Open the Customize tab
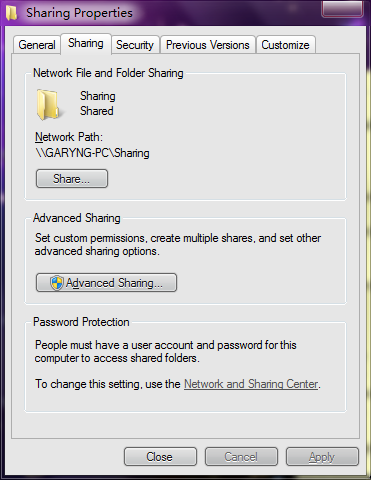This screenshot has width=371, height=480. [x=285, y=45]
